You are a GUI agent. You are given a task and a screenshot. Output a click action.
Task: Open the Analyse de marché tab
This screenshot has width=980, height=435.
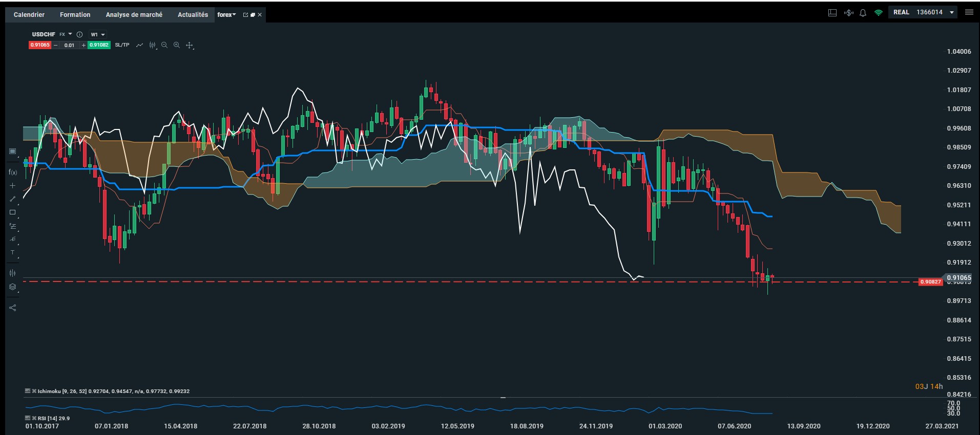[x=134, y=15]
